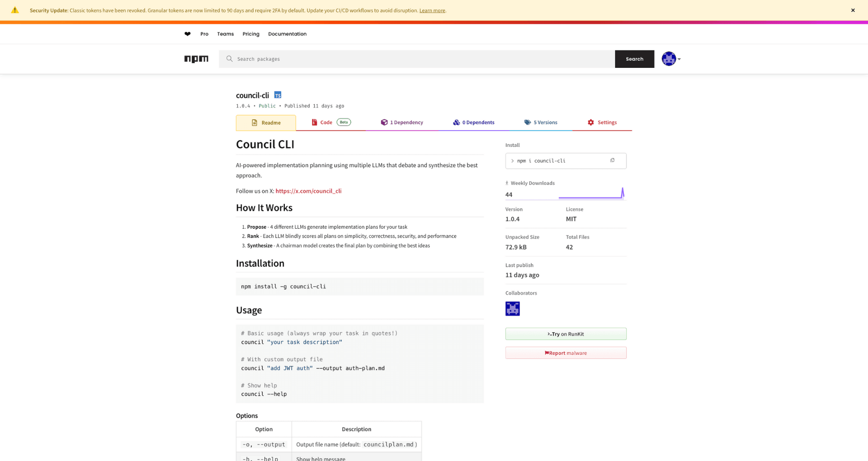Image resolution: width=868 pixels, height=461 pixels.
Task: Click Try on RunKit
Action: coord(566,334)
